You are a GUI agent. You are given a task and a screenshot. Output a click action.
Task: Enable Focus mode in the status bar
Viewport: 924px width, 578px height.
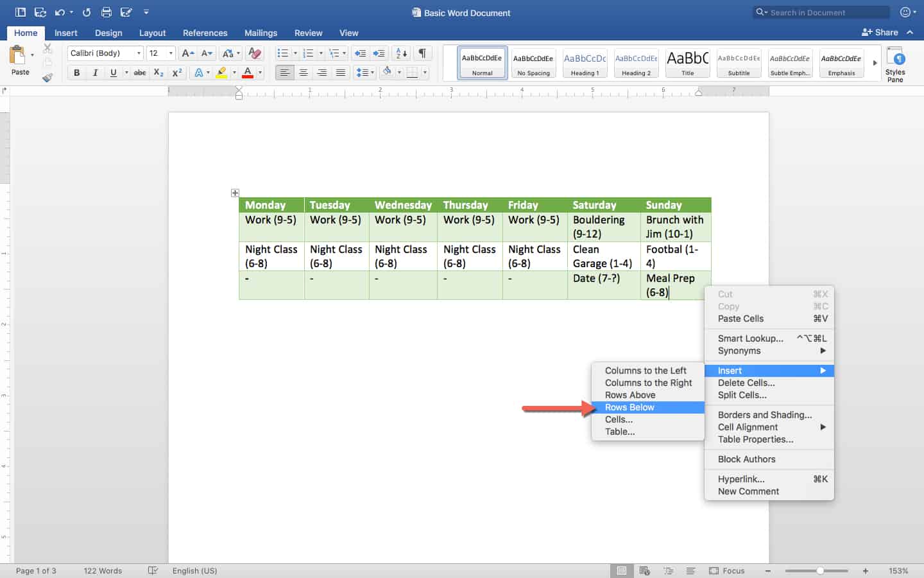726,570
